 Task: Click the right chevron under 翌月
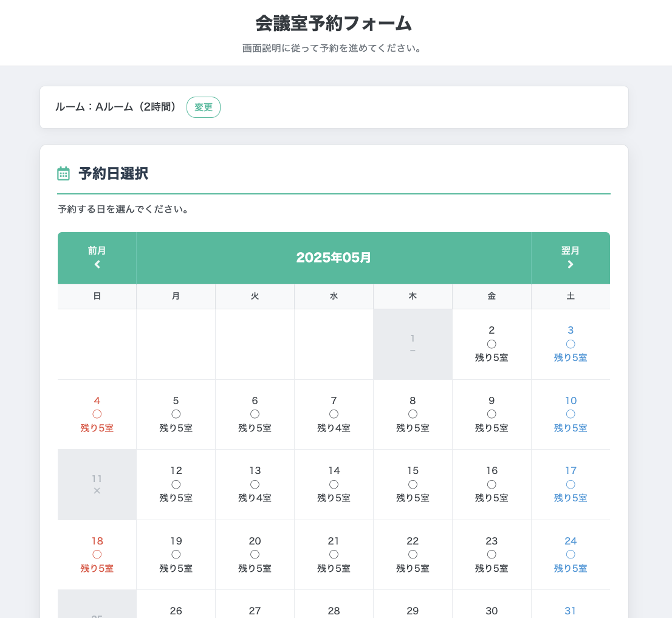click(571, 264)
